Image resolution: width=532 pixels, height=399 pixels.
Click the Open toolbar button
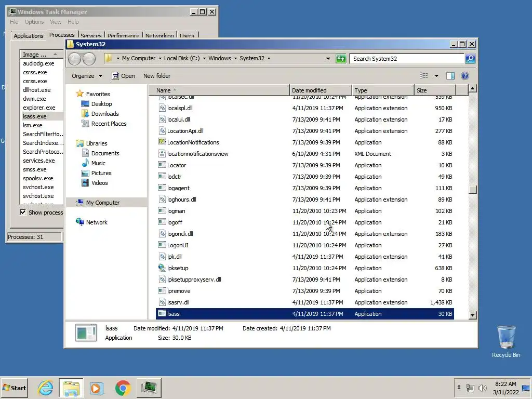coord(124,76)
